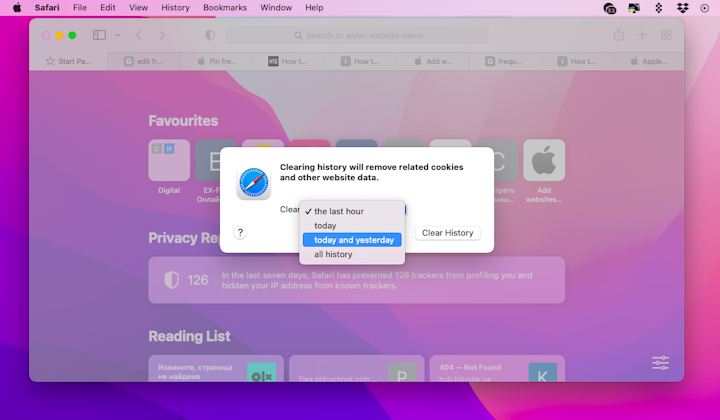Click the Safari compass icon in dialog
Image resolution: width=720 pixels, height=420 pixels.
pyautogui.click(x=254, y=183)
